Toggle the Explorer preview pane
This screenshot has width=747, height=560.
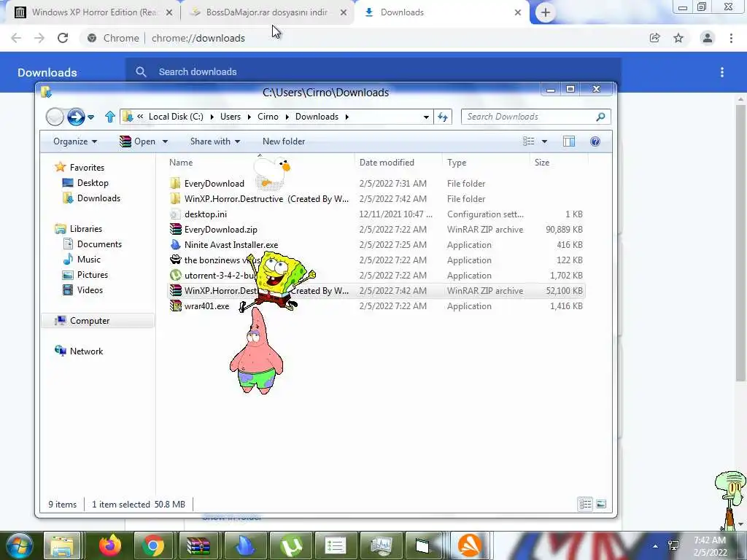click(569, 141)
